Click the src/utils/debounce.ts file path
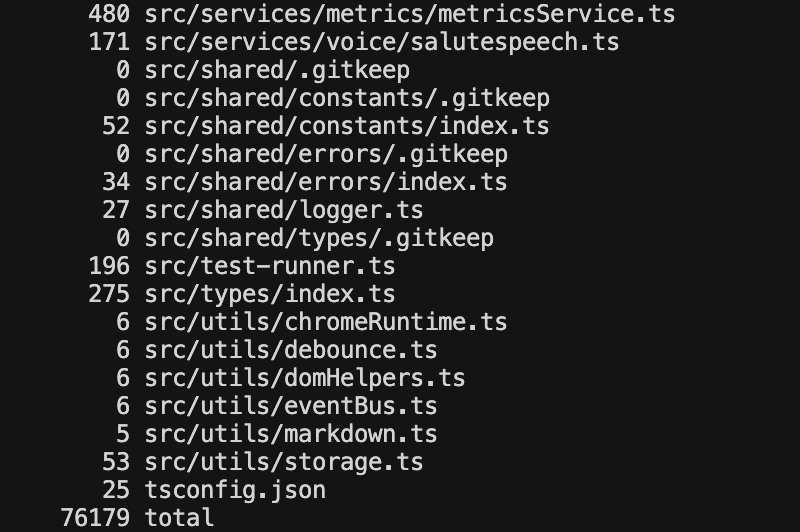Screen dimensions: 800x532 [290, 350]
